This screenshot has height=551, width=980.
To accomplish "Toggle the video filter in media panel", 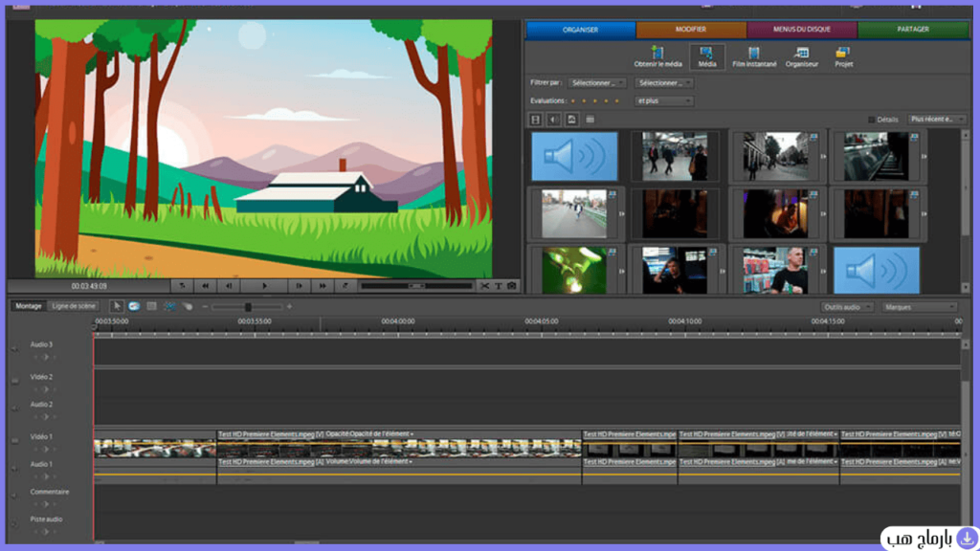I will (x=536, y=120).
